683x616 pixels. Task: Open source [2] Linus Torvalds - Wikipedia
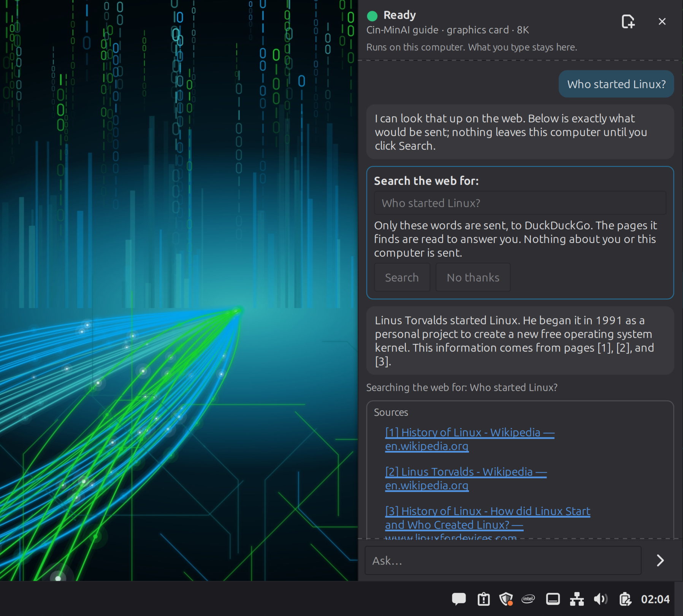466,478
